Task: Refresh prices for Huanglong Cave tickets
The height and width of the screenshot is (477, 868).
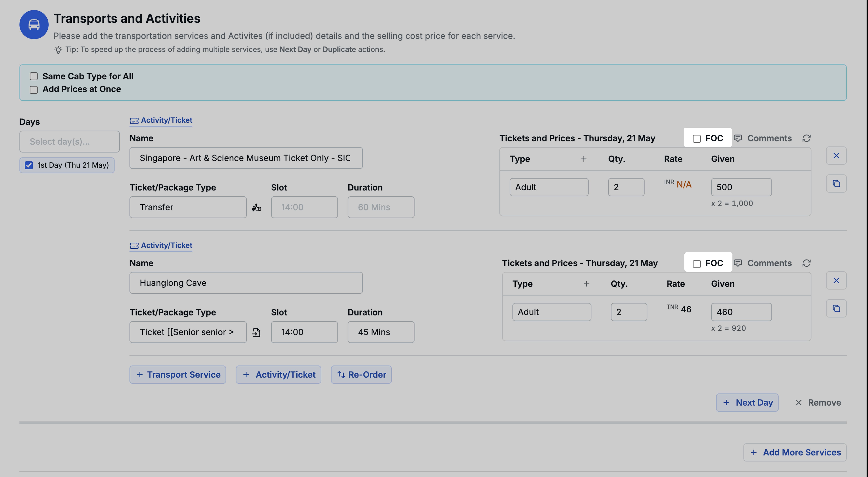Action: [806, 263]
